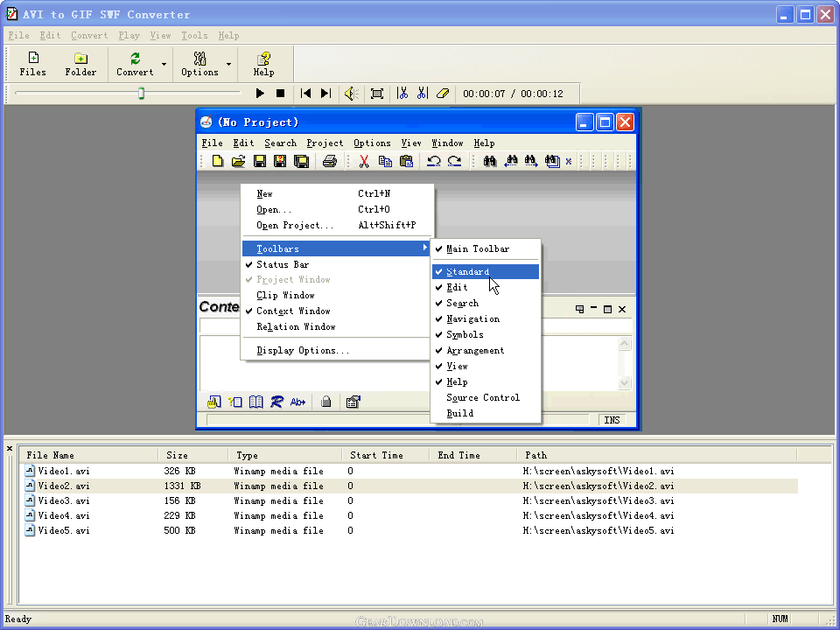Click the blue R symbol icon
The width and height of the screenshot is (840, 630).
(276, 402)
